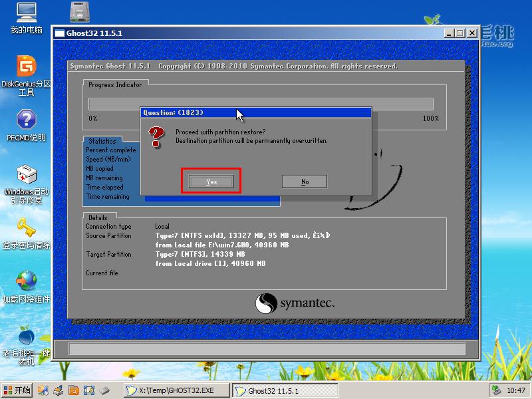The image size is (532, 399).
Task: Cancel restore by clicking No button
Action: tap(305, 182)
